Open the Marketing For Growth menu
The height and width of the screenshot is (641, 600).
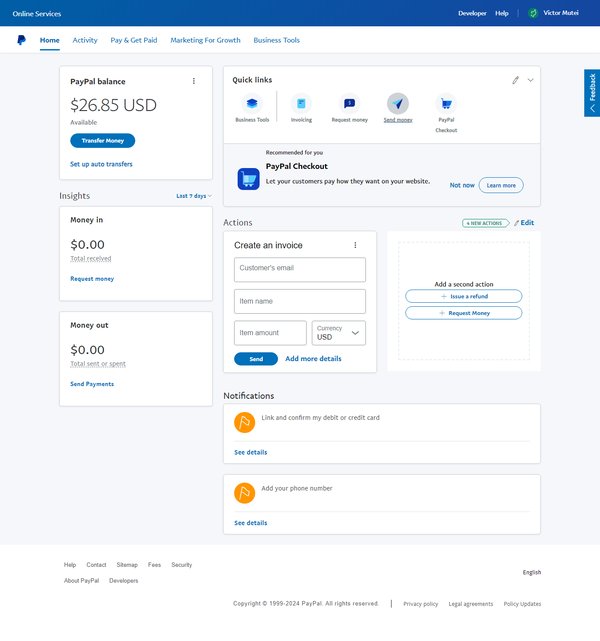[x=205, y=40]
